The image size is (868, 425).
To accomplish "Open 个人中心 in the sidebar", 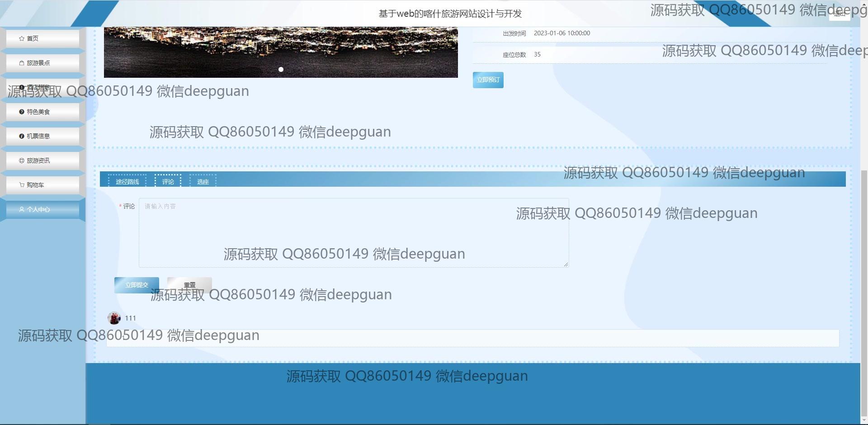I will pos(42,209).
